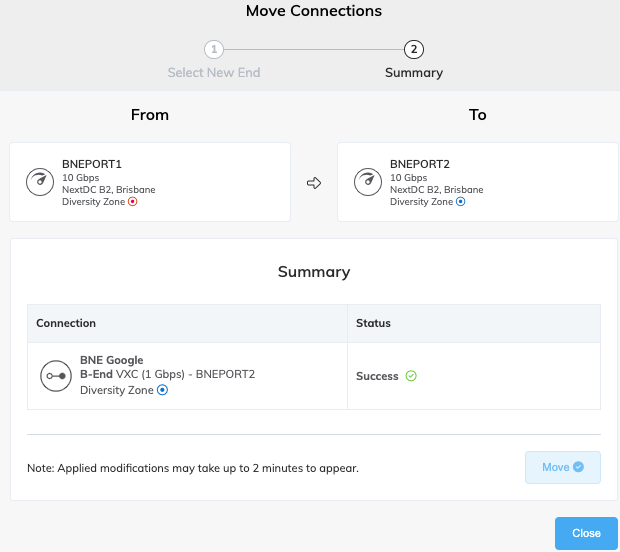
Task: Click the blue Diversity Zone icon for BNEPORT2
Action: click(x=461, y=201)
